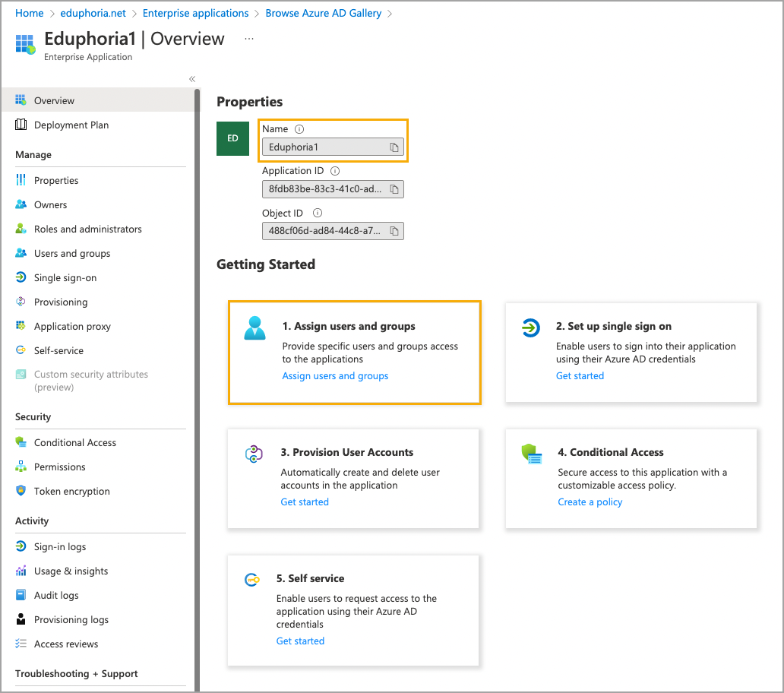The height and width of the screenshot is (693, 784).
Task: Click Get started under Provision User Accounts
Action: tap(305, 502)
